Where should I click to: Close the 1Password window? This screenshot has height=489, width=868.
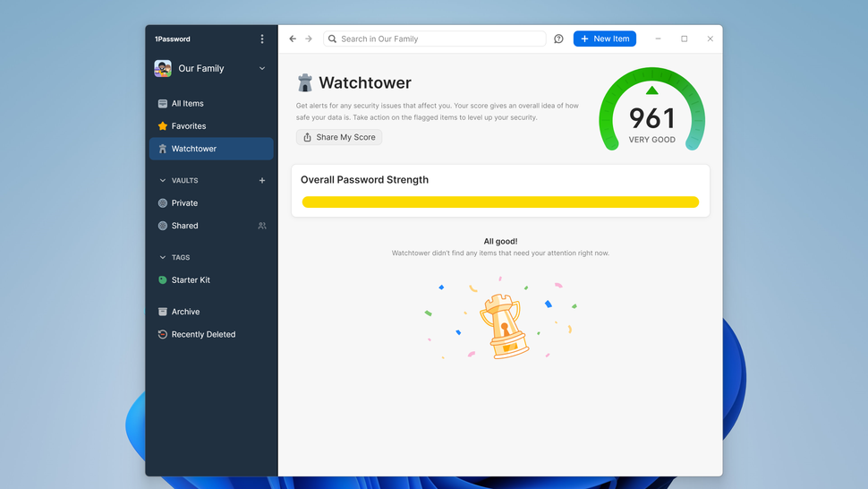pyautogui.click(x=711, y=39)
